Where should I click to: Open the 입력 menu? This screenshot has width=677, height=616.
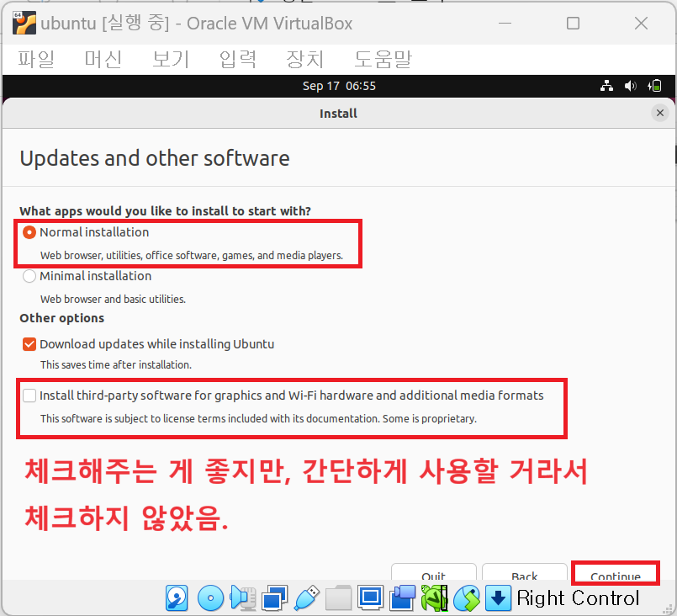pyautogui.click(x=238, y=59)
